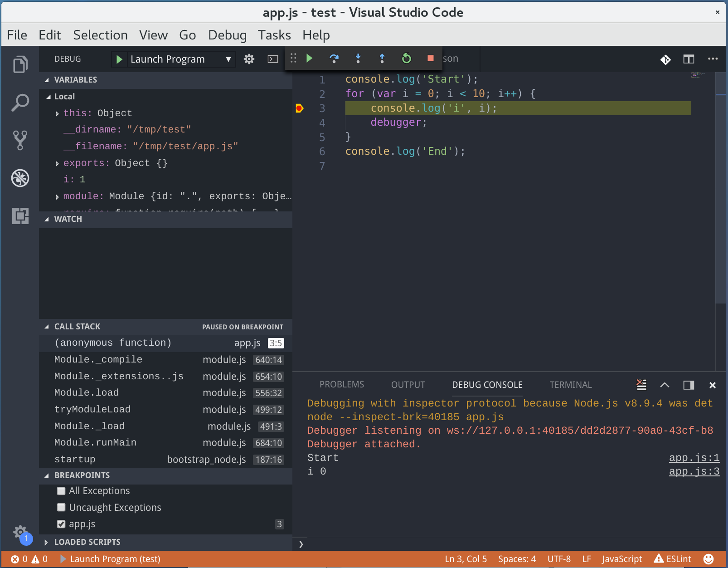Open the Selection menu
The image size is (728, 568).
[x=100, y=35]
